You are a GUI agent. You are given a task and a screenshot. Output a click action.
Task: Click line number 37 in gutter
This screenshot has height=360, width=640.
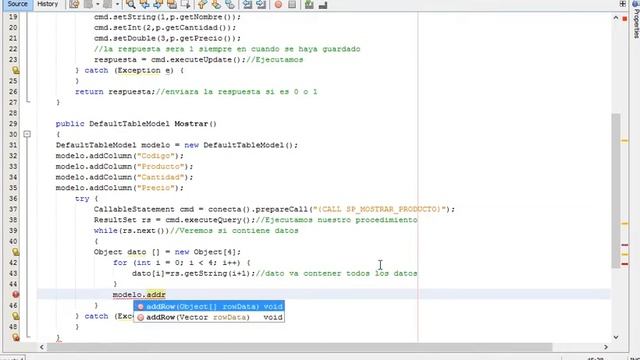[x=13, y=209]
